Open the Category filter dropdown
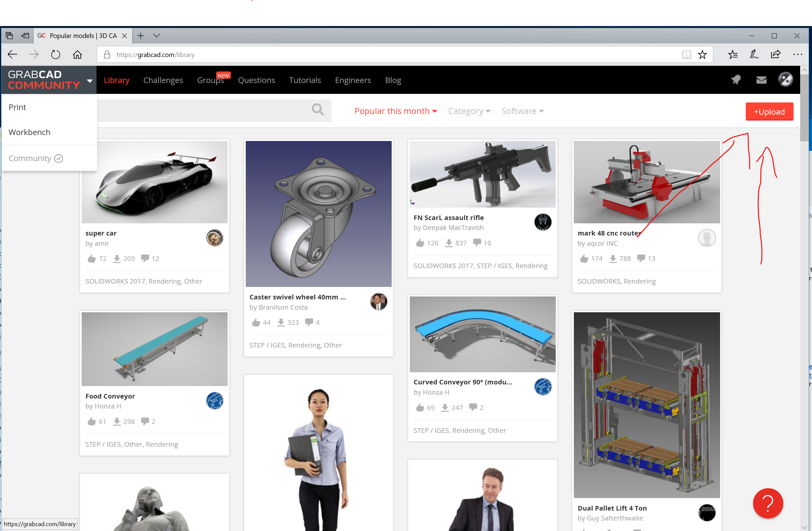The height and width of the screenshot is (531, 812). pos(469,111)
